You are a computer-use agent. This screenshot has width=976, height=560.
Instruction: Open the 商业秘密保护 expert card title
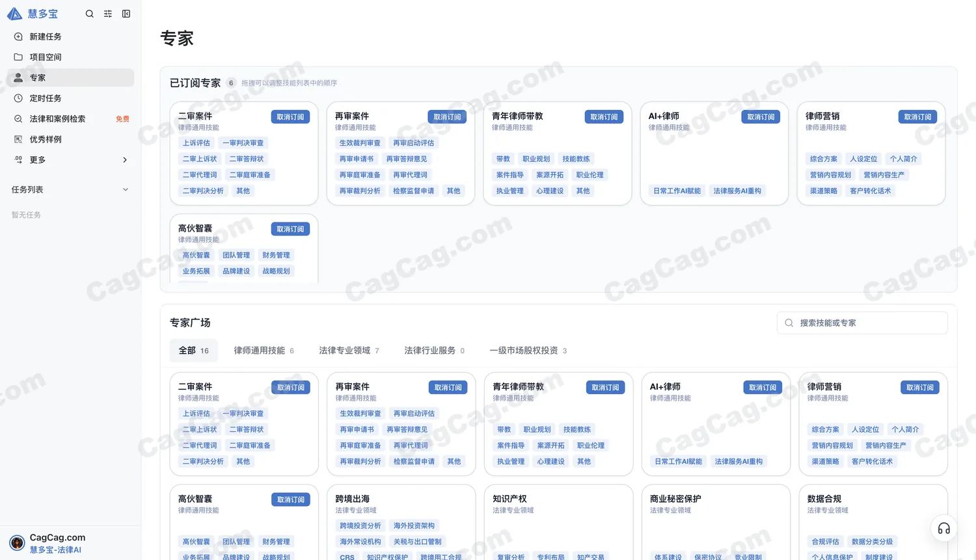[x=675, y=499]
